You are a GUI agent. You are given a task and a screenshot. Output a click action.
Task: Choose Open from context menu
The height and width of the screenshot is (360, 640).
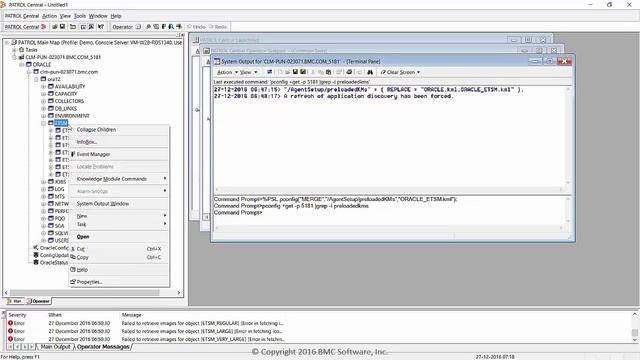pyautogui.click(x=119, y=236)
